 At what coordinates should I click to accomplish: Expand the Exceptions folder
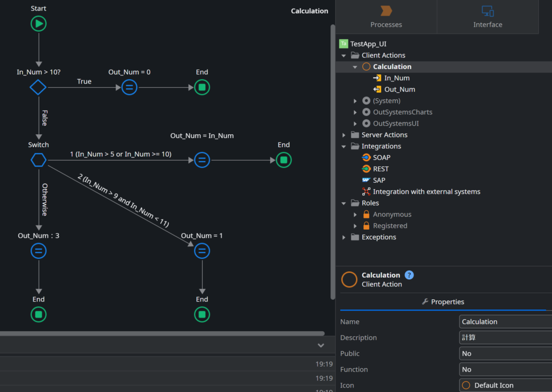[x=344, y=237]
